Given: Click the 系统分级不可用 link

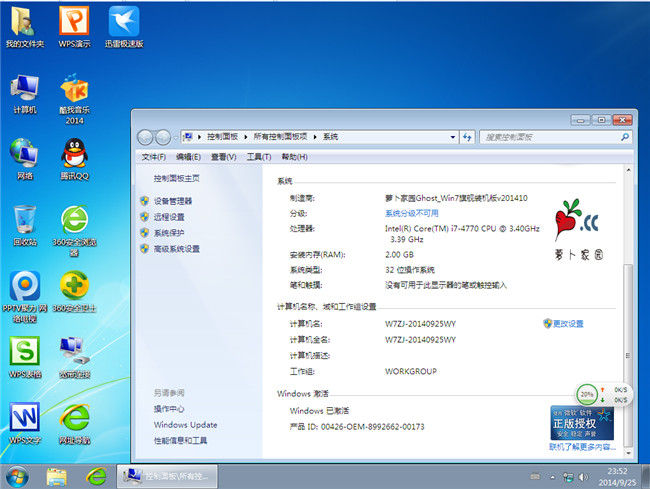Looking at the screenshot, I should (412, 213).
